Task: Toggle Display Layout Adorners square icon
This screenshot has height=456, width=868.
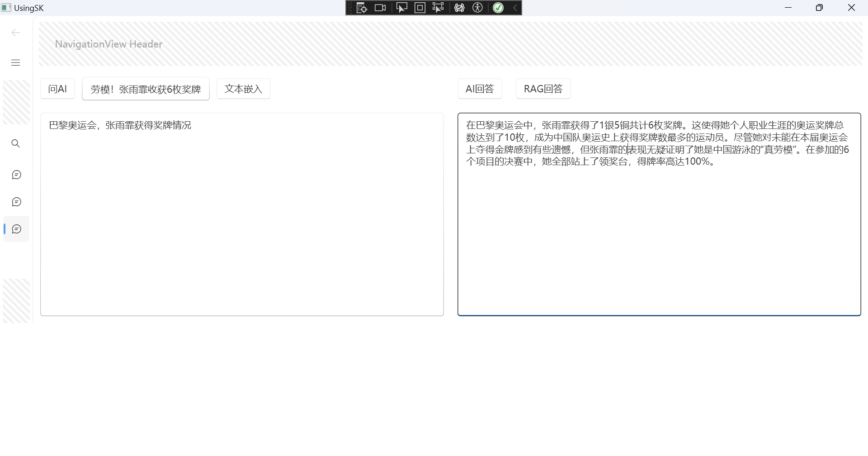Action: 420,8
